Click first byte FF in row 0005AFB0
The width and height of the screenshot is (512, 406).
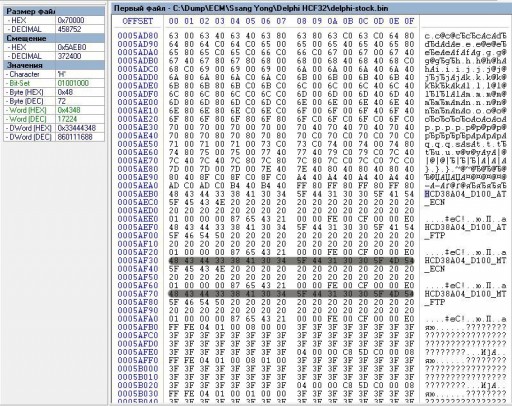173,327
